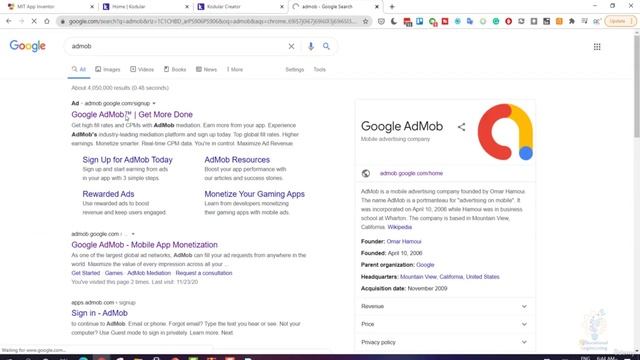640x360 pixels.
Task: Open Sign in - AdMob result
Action: pyautogui.click(x=100, y=313)
